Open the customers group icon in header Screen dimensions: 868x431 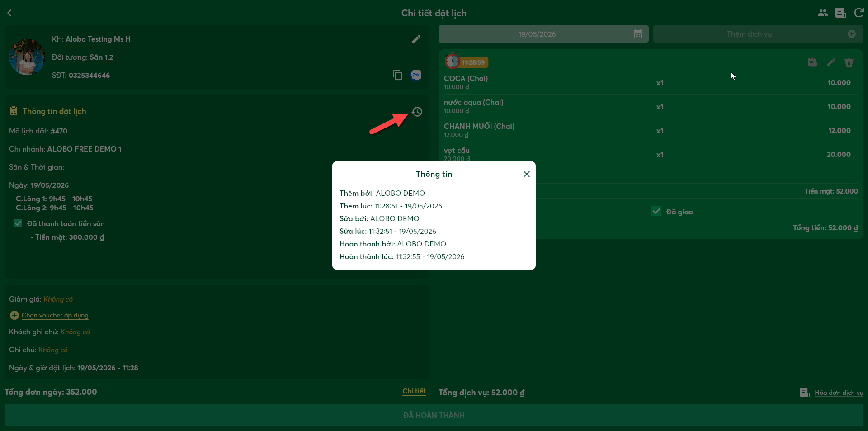click(x=823, y=13)
